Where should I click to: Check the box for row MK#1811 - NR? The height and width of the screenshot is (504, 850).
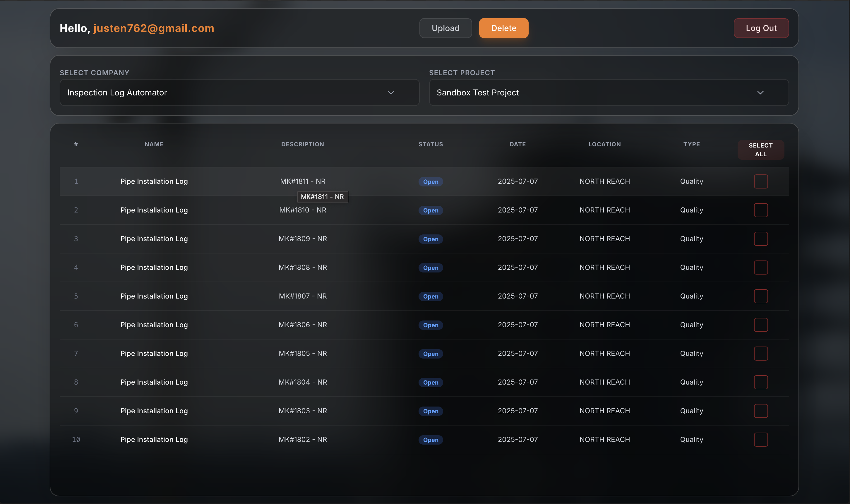(761, 181)
